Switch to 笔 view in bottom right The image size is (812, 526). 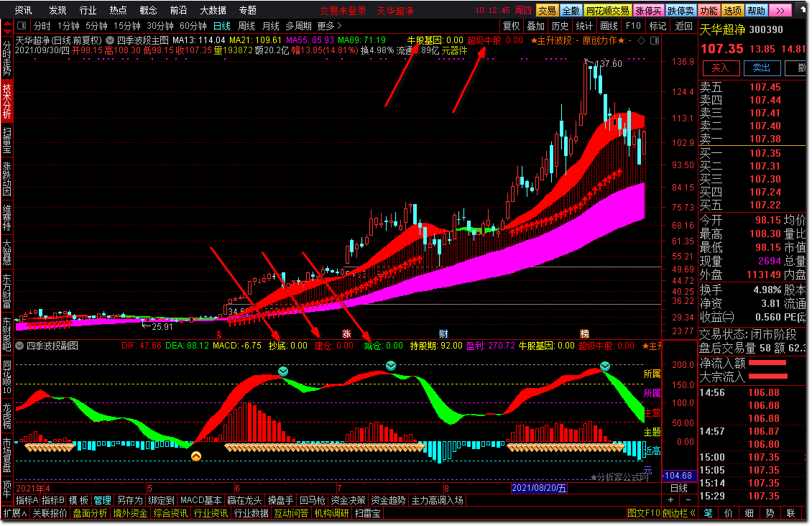pos(708,513)
